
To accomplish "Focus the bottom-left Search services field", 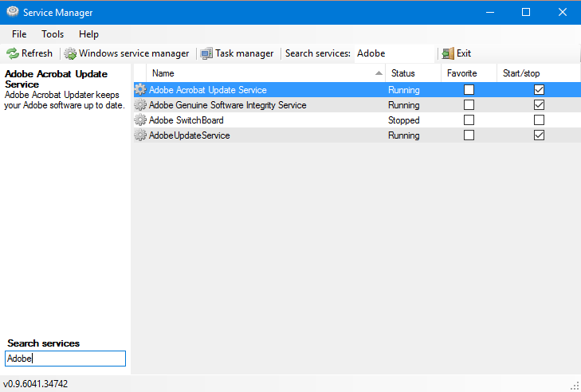I will [65, 359].
